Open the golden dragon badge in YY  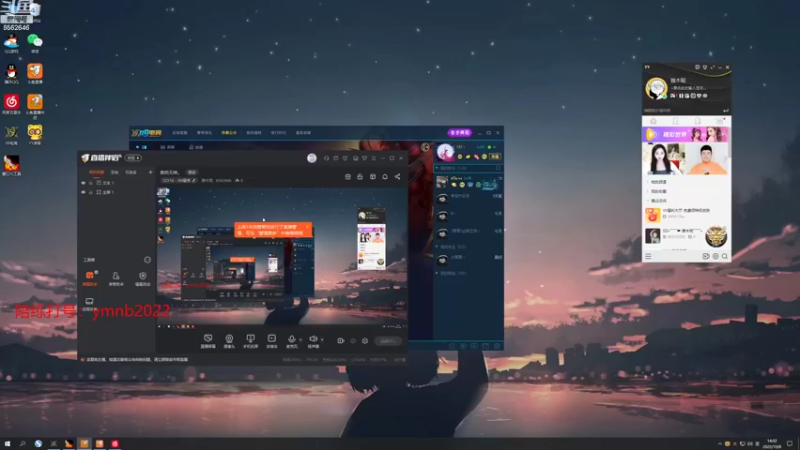[x=716, y=236]
